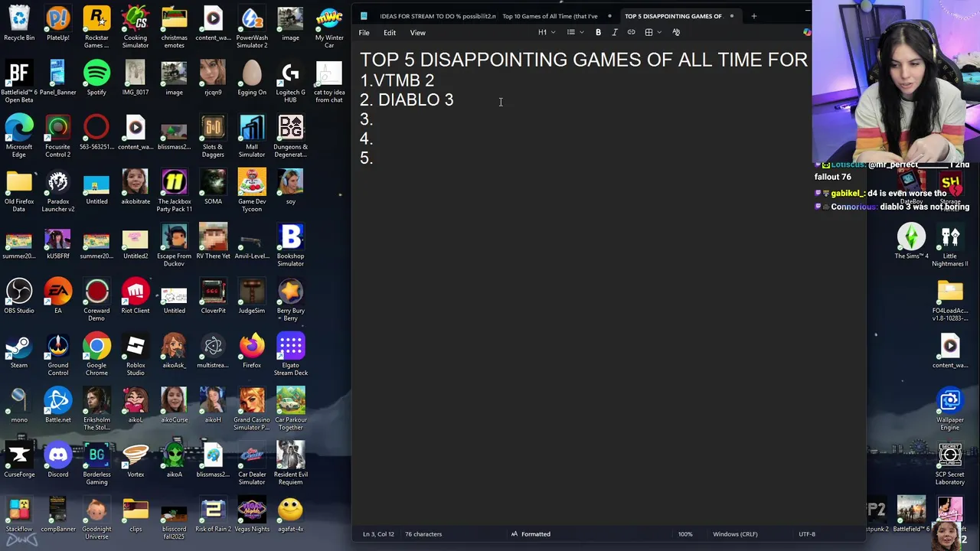Launch Cooking Simulator from desktop

click(x=136, y=28)
